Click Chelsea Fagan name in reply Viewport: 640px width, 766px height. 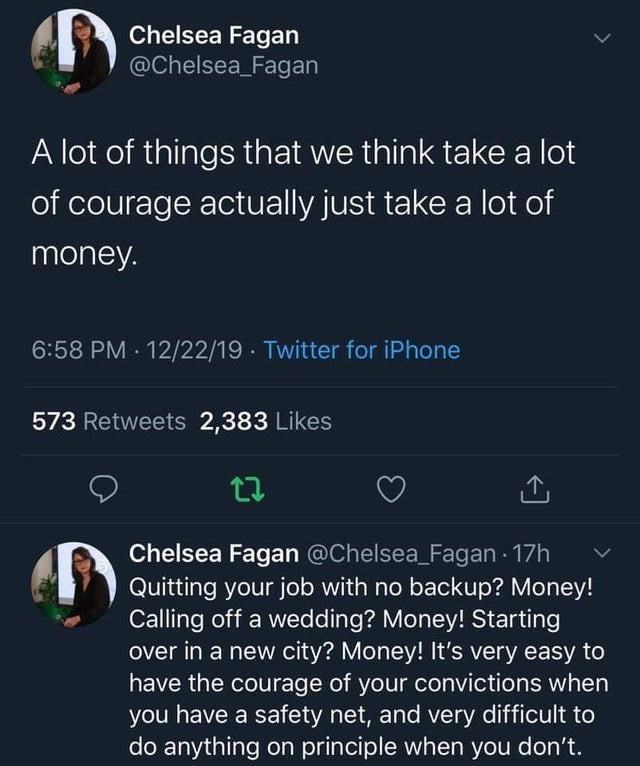point(214,552)
